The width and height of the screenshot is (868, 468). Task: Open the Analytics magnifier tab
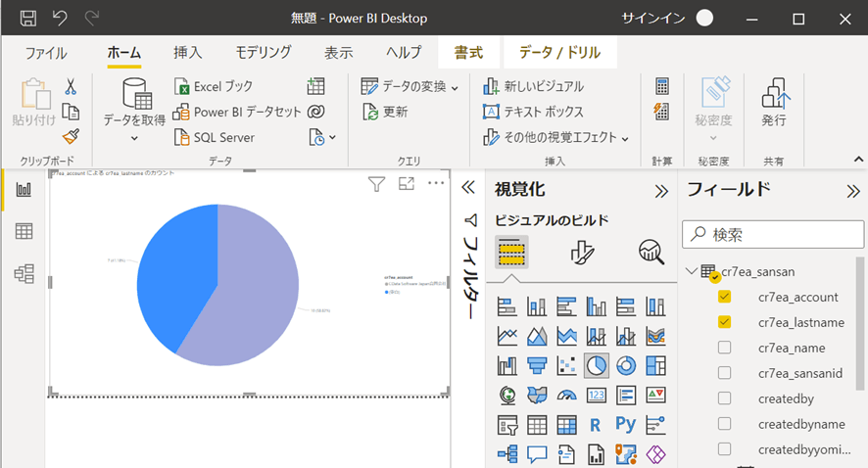point(651,253)
